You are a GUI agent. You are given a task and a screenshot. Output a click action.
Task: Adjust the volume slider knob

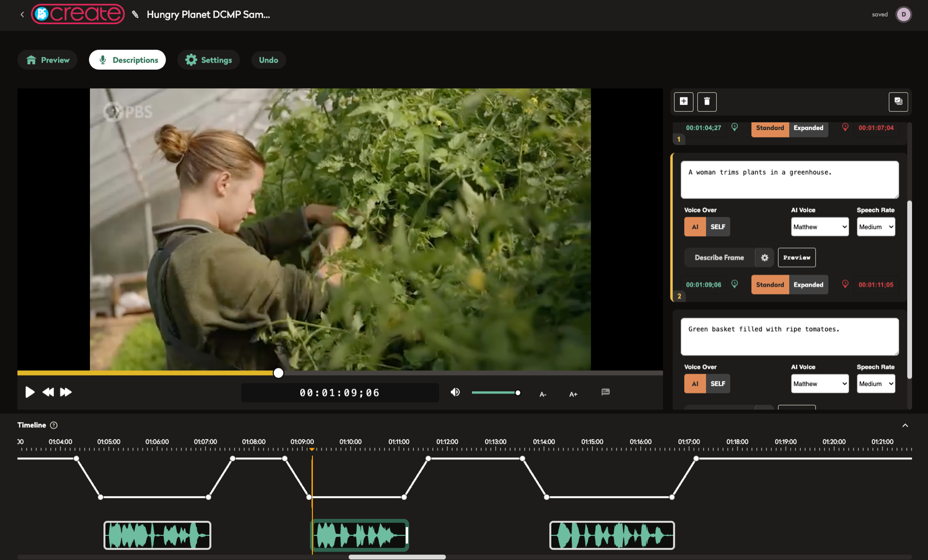click(518, 392)
